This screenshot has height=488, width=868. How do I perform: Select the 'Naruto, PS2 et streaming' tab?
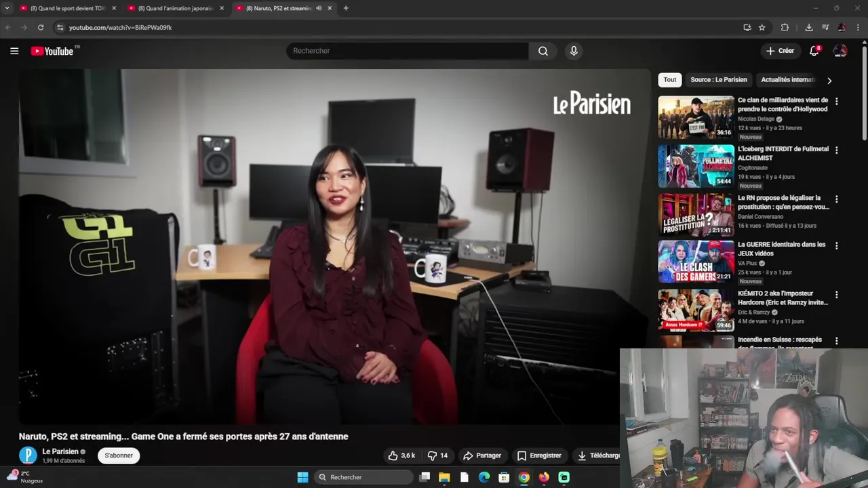(279, 8)
